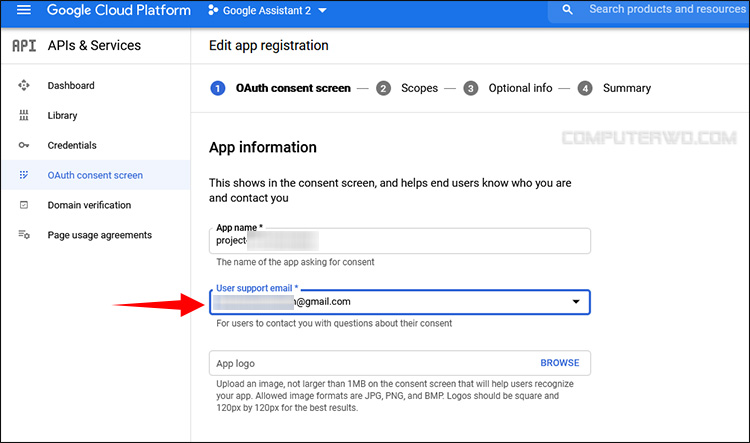Focus the Search products and resources field
This screenshot has height=443, width=750.
667,10
